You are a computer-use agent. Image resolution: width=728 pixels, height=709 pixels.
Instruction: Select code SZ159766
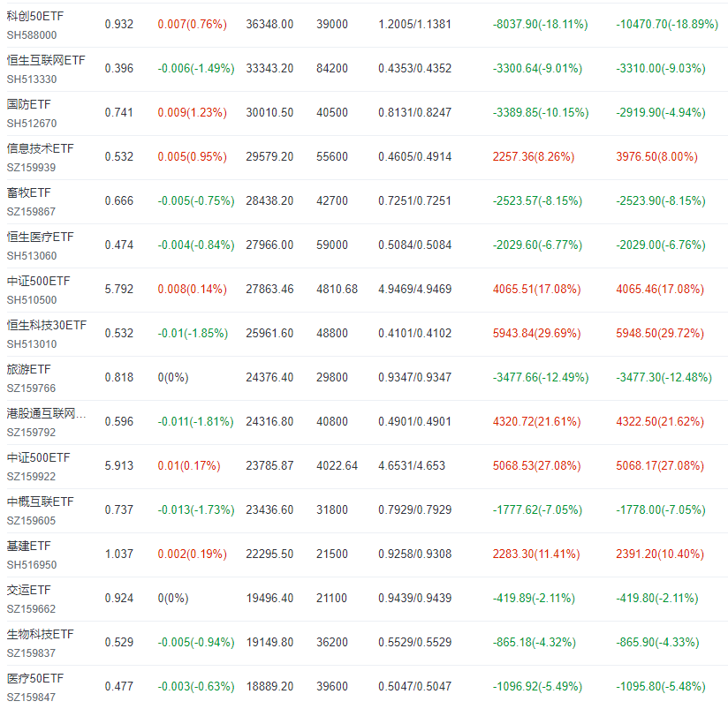pyautogui.click(x=31, y=388)
